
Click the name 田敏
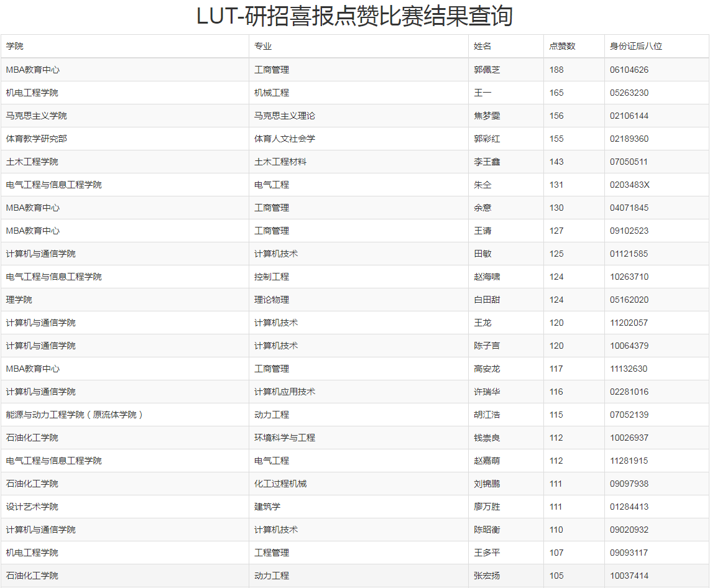tap(482, 254)
